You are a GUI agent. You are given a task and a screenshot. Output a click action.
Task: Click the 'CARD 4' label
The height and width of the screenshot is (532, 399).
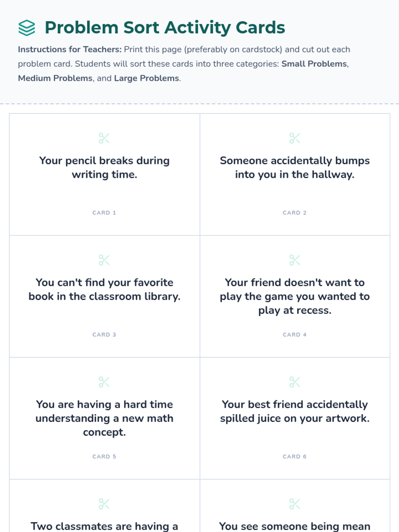[295, 335]
